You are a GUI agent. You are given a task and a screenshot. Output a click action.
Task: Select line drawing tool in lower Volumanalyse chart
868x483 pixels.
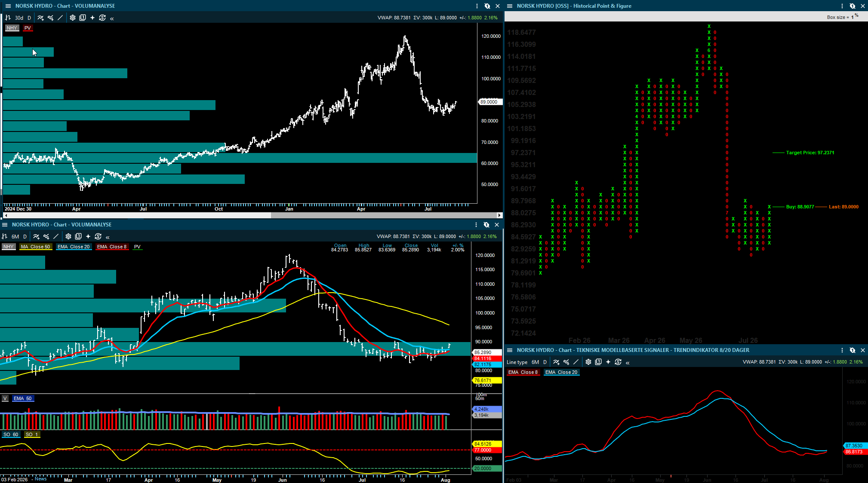tap(56, 236)
